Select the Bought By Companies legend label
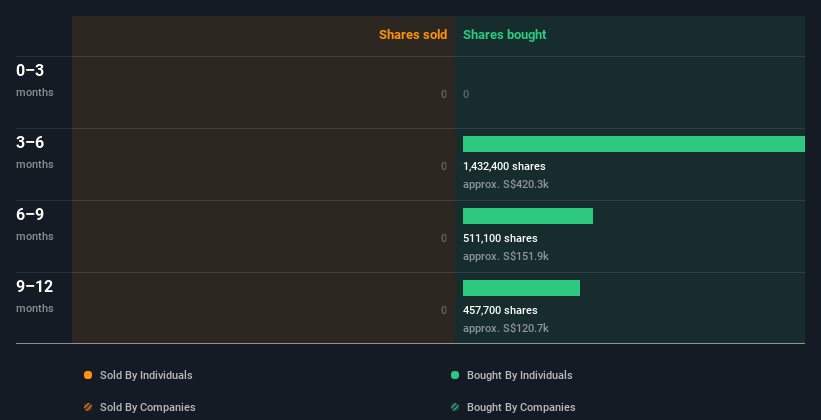 click(521, 407)
